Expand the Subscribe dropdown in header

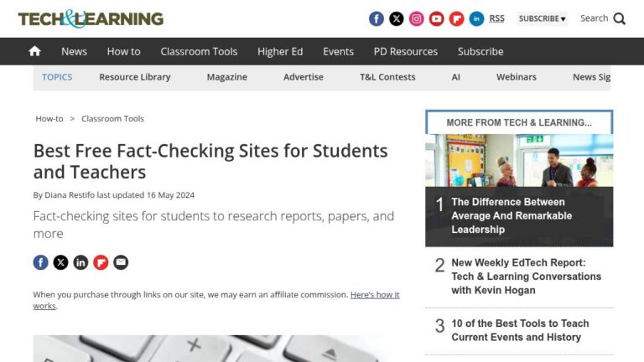542,18
